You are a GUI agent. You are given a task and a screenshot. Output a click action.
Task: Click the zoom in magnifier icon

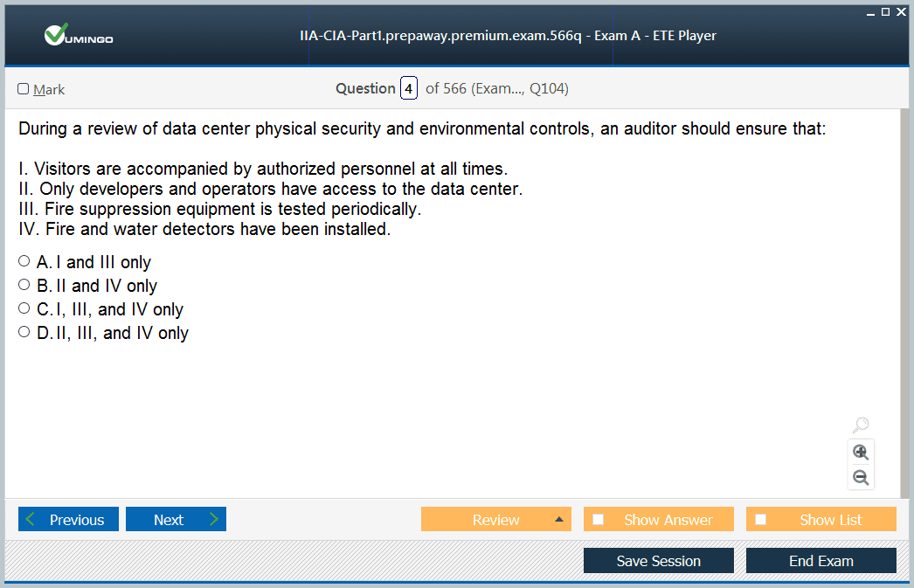click(x=861, y=452)
